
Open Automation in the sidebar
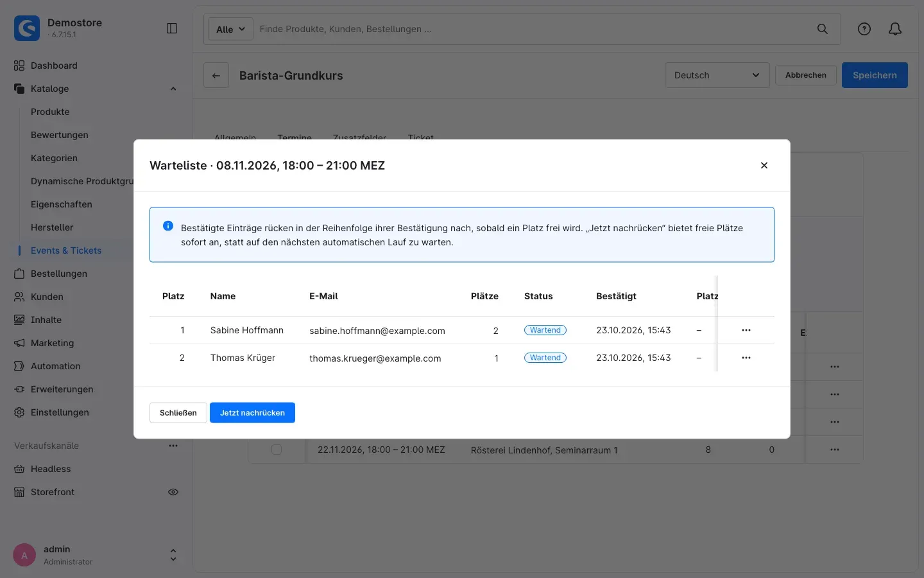click(56, 366)
